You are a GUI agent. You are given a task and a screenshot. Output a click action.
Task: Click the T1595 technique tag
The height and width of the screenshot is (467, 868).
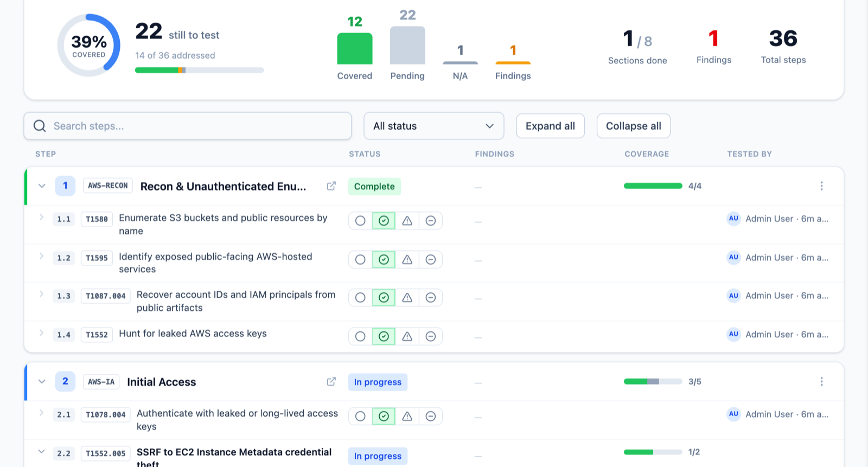(x=97, y=258)
